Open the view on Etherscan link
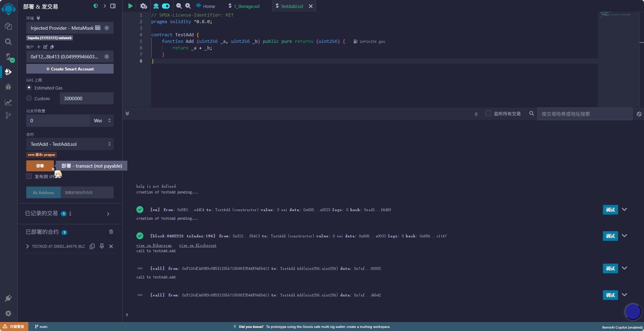The width and height of the screenshot is (644, 331). tap(154, 246)
